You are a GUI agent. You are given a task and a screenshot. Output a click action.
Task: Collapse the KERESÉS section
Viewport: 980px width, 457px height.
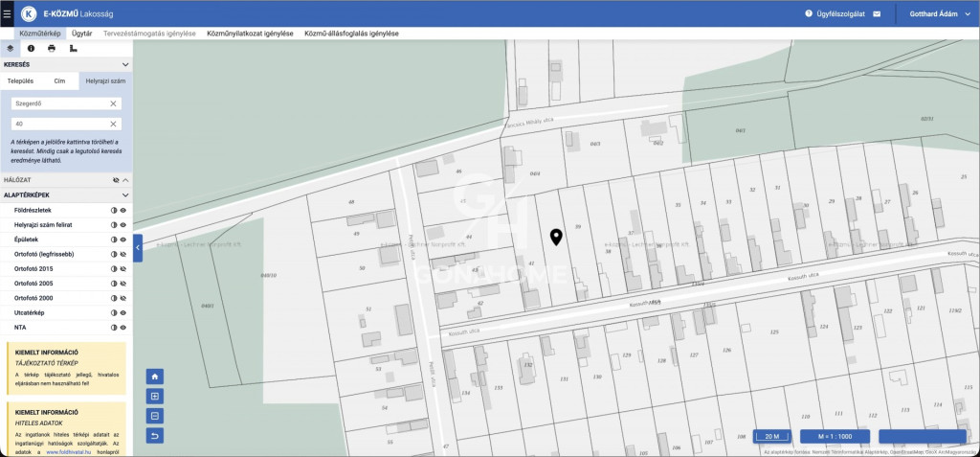pyautogui.click(x=123, y=64)
